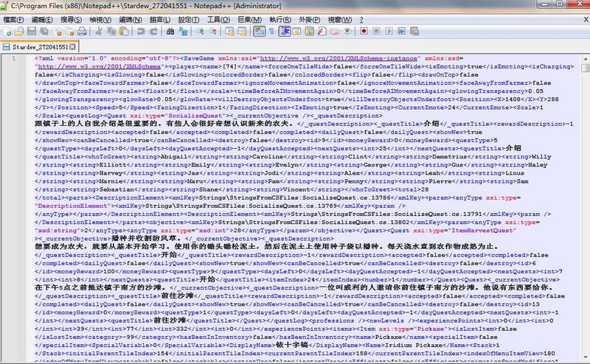Cut selection with the scissors icon

[99, 32]
